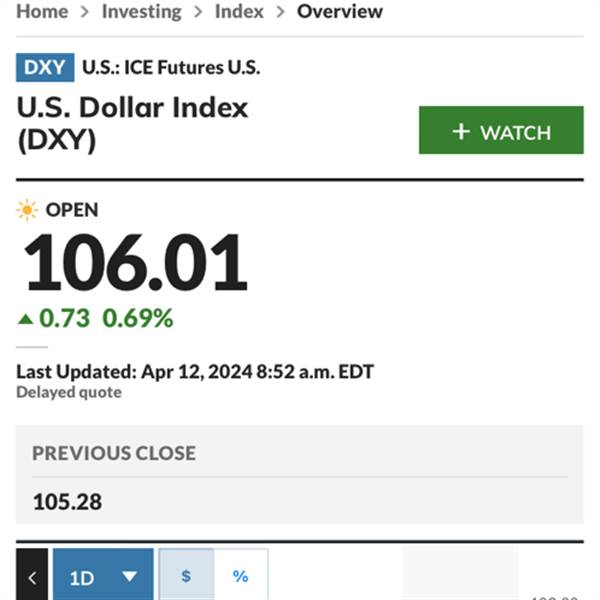600x600 pixels.
Task: Switch chart to percent (%) view
Action: tap(241, 574)
